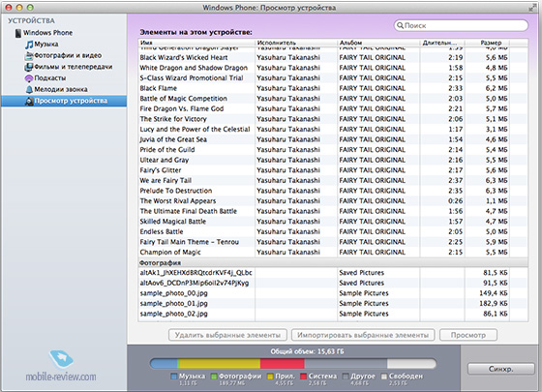
Task: Select track Ultear and Gray
Action: (333, 160)
